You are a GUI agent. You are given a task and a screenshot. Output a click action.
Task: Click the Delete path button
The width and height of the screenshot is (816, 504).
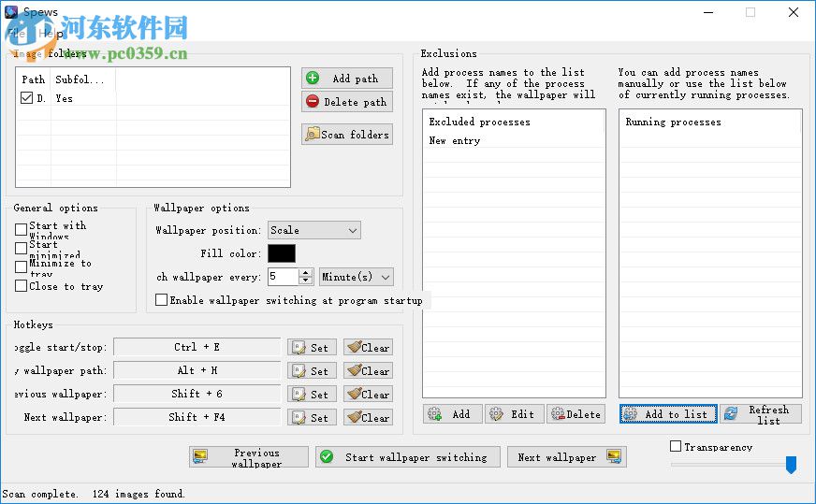346,101
